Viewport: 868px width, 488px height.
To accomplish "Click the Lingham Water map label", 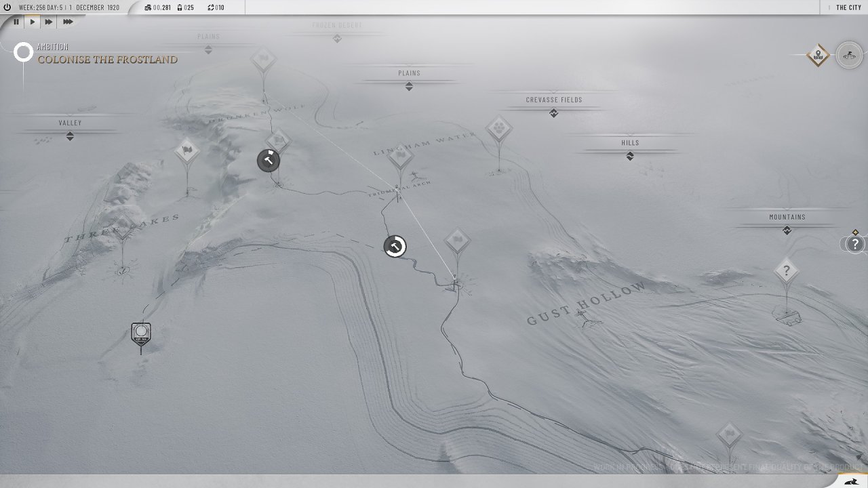I will point(425,144).
